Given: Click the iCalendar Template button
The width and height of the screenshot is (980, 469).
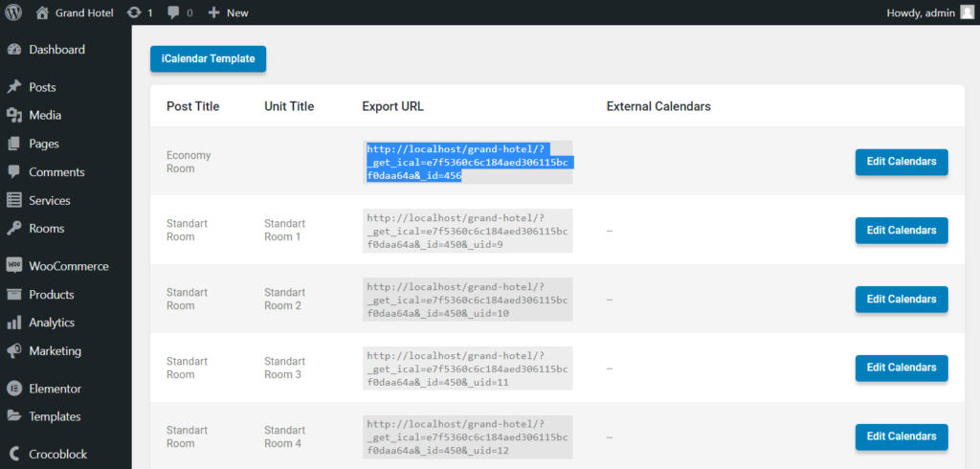Looking at the screenshot, I should point(208,58).
